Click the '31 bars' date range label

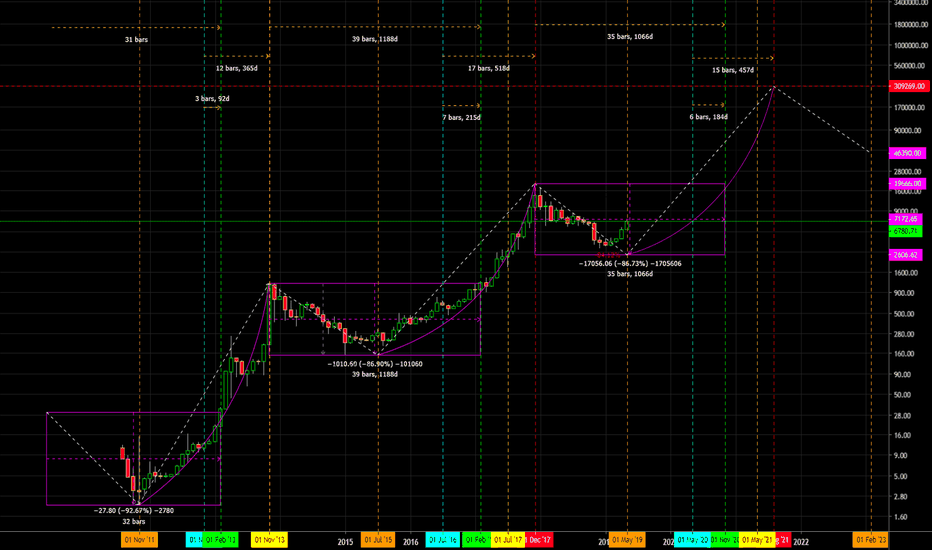coord(136,40)
